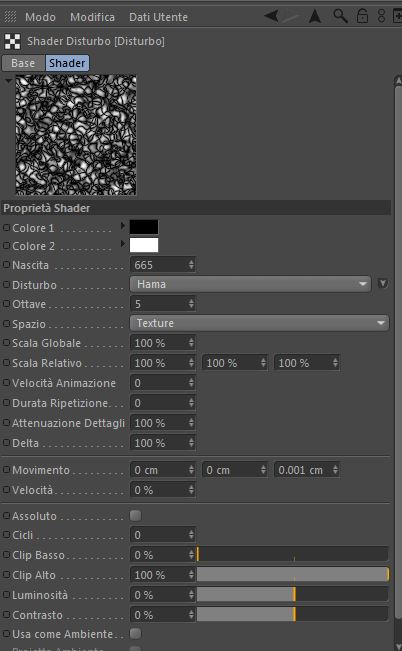402x651 pixels.
Task: Open the Spazio Texture dropdown
Action: (x=260, y=323)
